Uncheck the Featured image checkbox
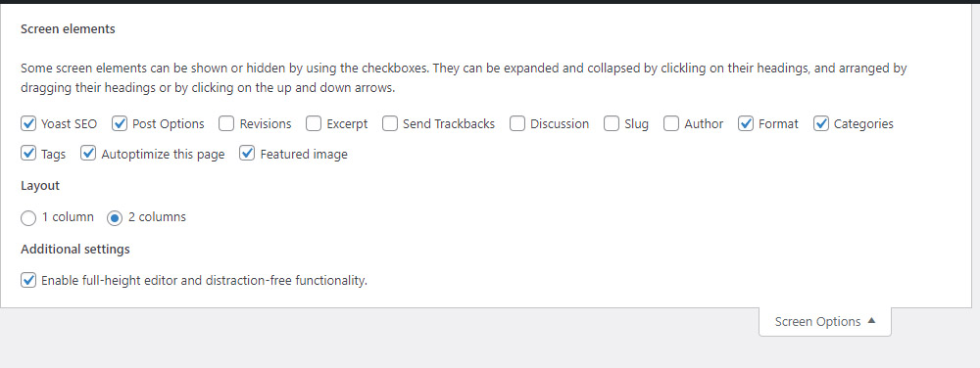Screen dimensions: 980x368 tap(247, 154)
